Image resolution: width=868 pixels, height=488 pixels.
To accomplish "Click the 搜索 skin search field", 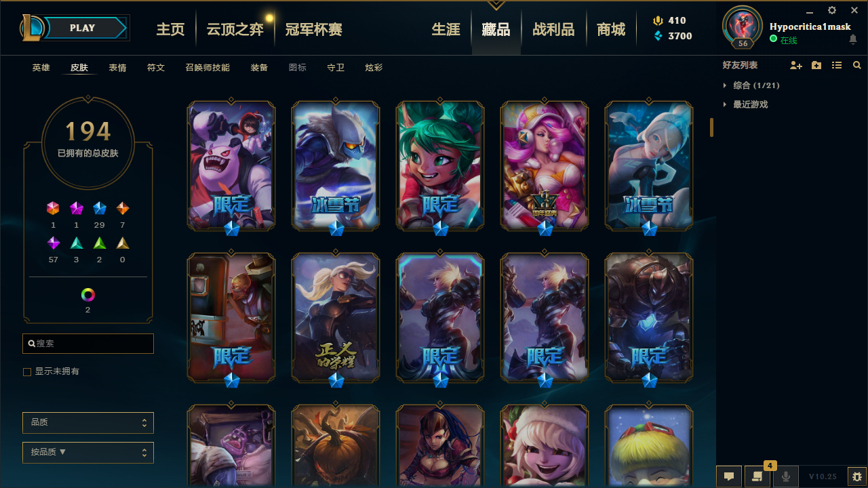I will pyautogui.click(x=88, y=344).
